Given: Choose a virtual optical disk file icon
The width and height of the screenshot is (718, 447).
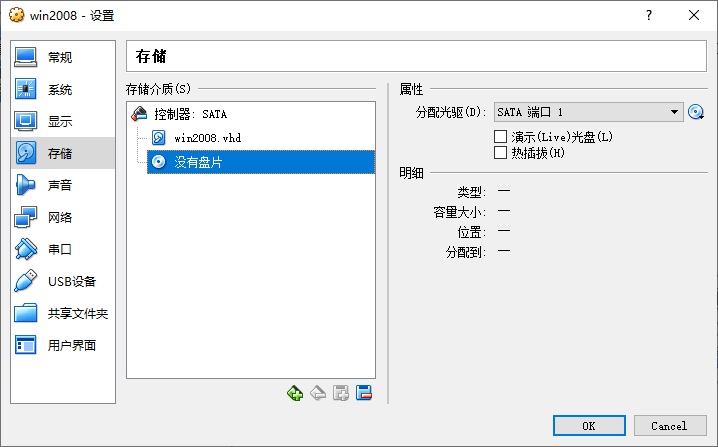Looking at the screenshot, I should coord(696,112).
